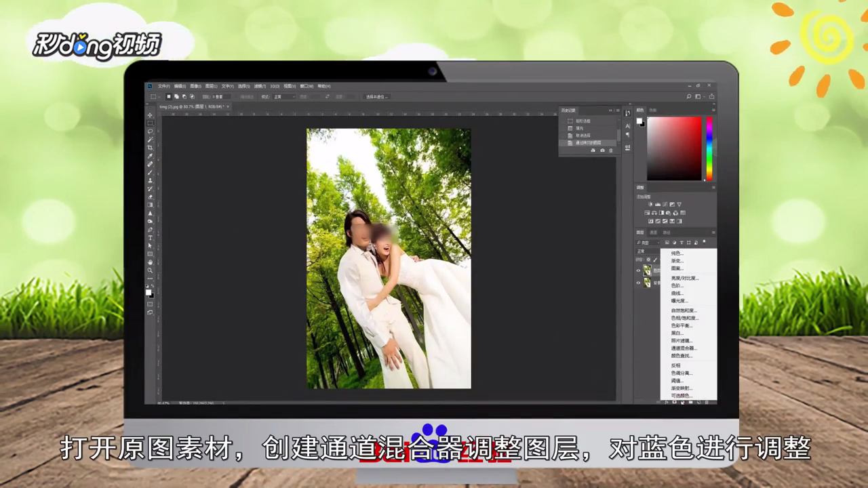868x488 pixels.
Task: Click the rainbow hue slider strip
Action: point(709,148)
